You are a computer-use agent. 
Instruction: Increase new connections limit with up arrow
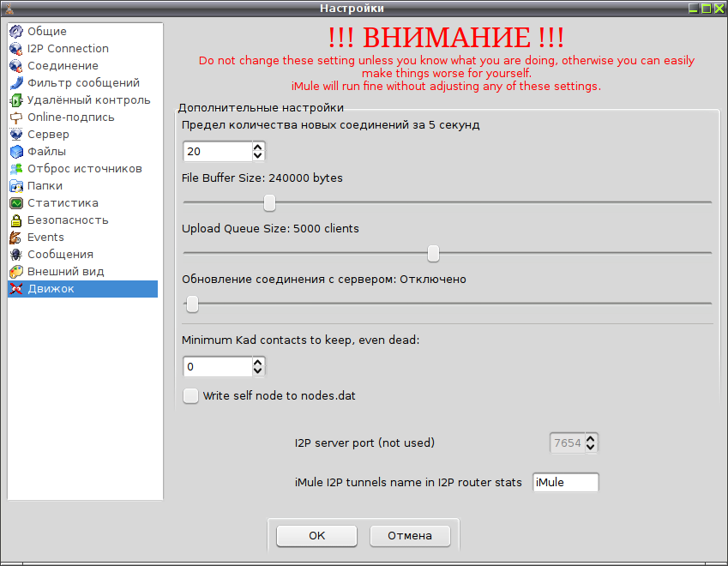tap(258, 147)
